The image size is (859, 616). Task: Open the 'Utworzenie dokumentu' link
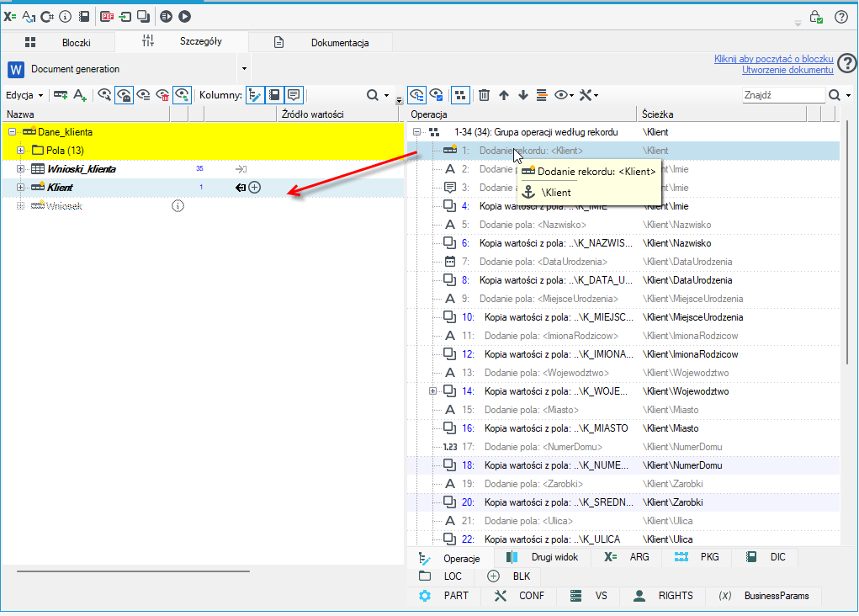[x=787, y=70]
